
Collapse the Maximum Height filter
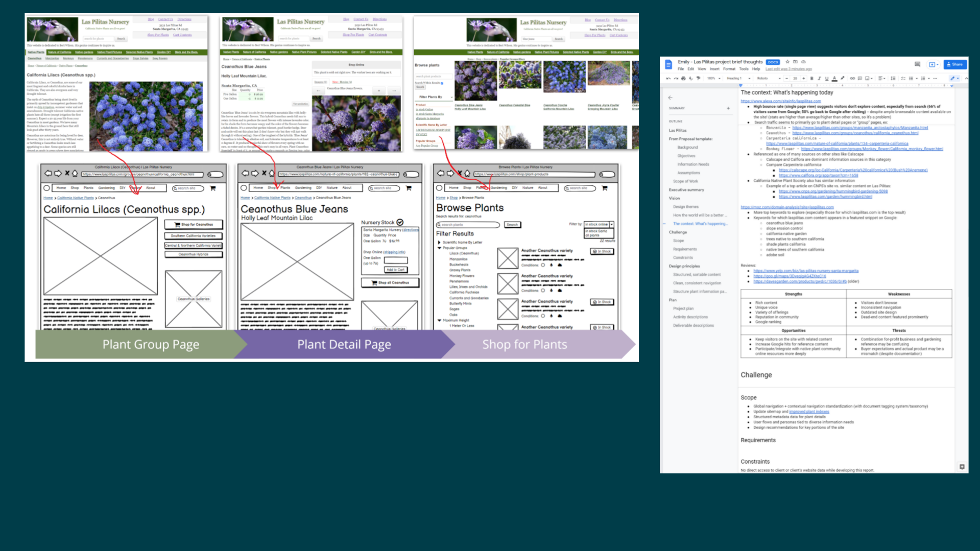[439, 320]
